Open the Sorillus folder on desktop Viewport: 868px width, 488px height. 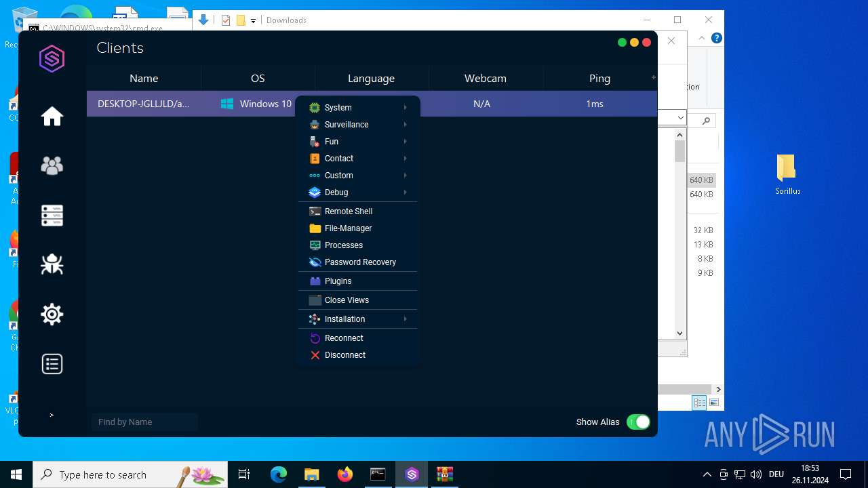coord(787,174)
